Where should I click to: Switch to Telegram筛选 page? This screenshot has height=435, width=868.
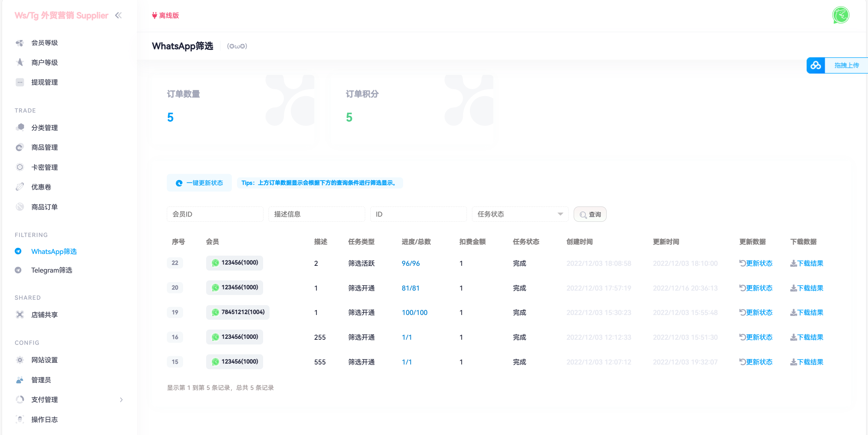pos(53,270)
